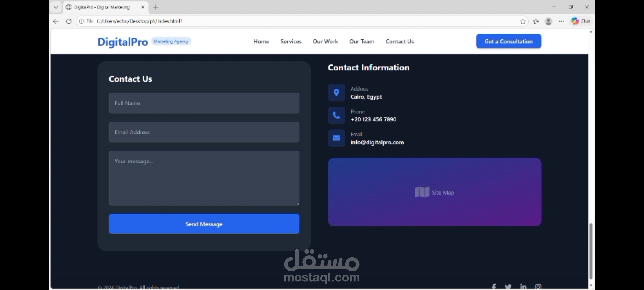Reload the page with refresh icon
Screen dimensions: 644x290
[69, 21]
